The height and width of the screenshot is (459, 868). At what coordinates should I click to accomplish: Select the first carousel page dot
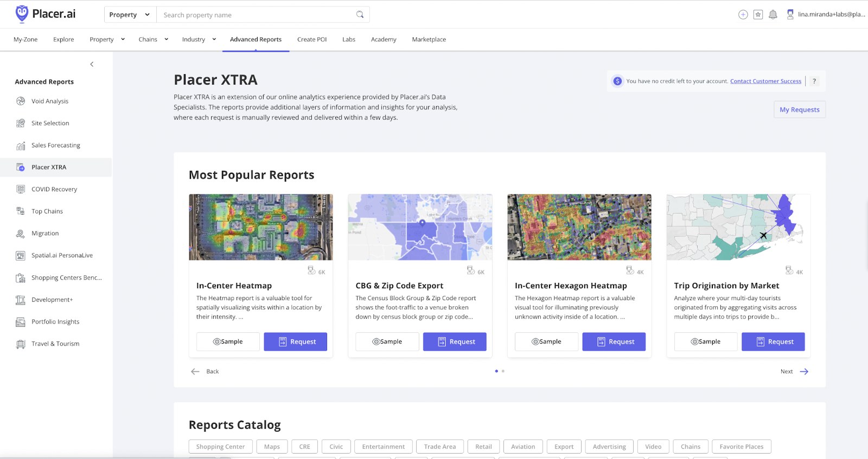[496, 371]
